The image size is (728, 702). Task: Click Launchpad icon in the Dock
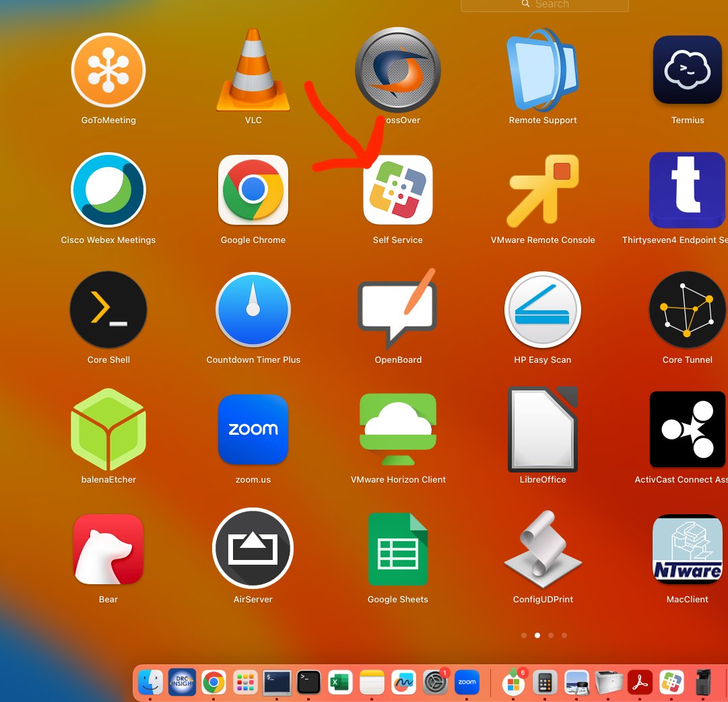point(245,682)
